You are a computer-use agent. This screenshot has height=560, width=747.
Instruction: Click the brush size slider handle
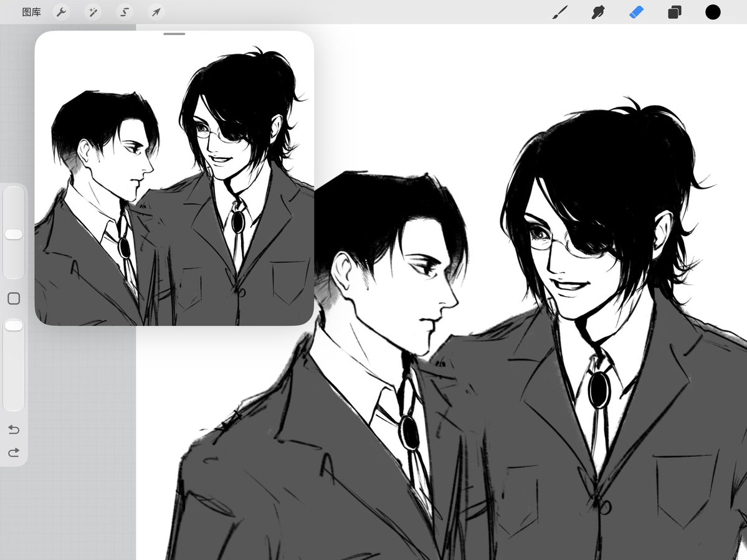click(x=14, y=234)
